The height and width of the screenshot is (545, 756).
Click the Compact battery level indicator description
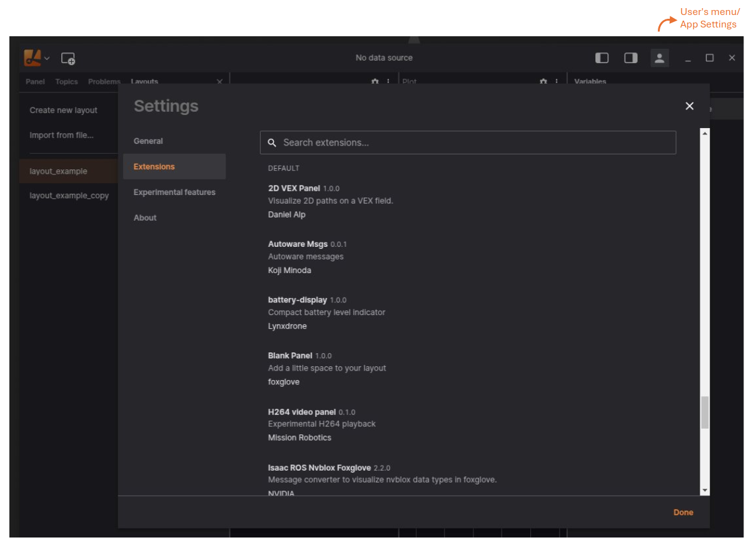point(326,312)
